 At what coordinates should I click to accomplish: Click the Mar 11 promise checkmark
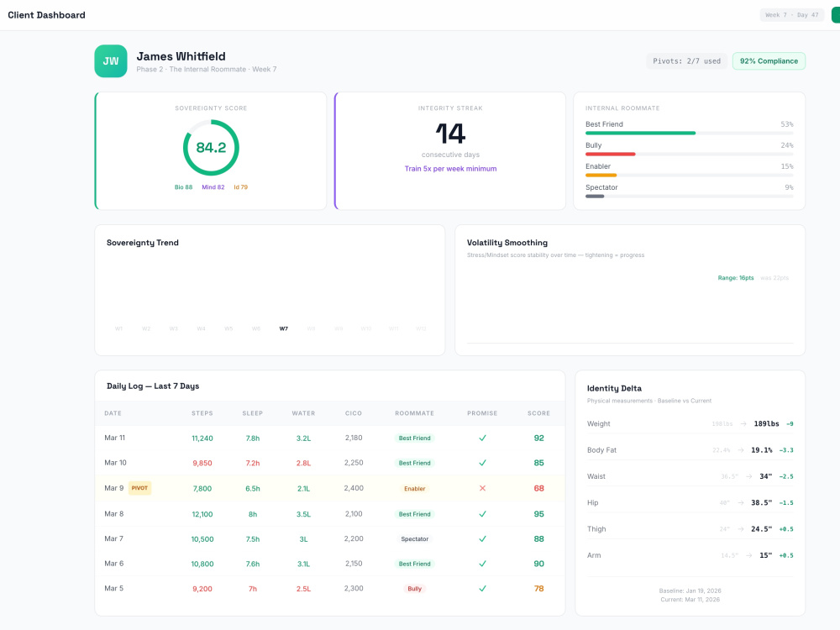482,438
